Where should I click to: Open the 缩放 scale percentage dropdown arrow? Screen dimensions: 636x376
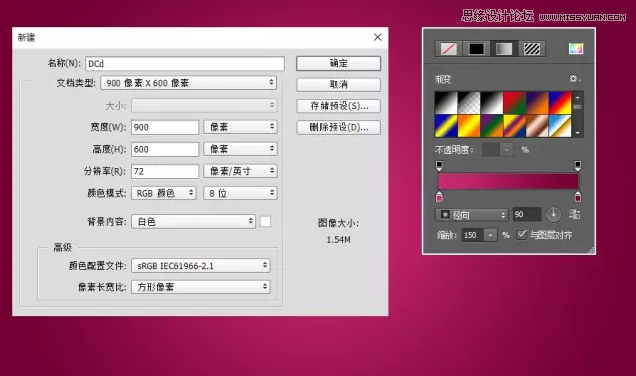(491, 235)
